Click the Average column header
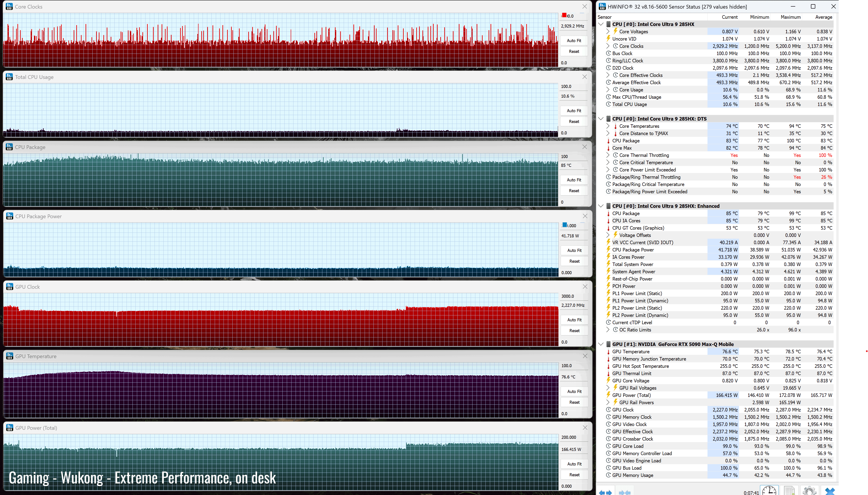 point(817,17)
